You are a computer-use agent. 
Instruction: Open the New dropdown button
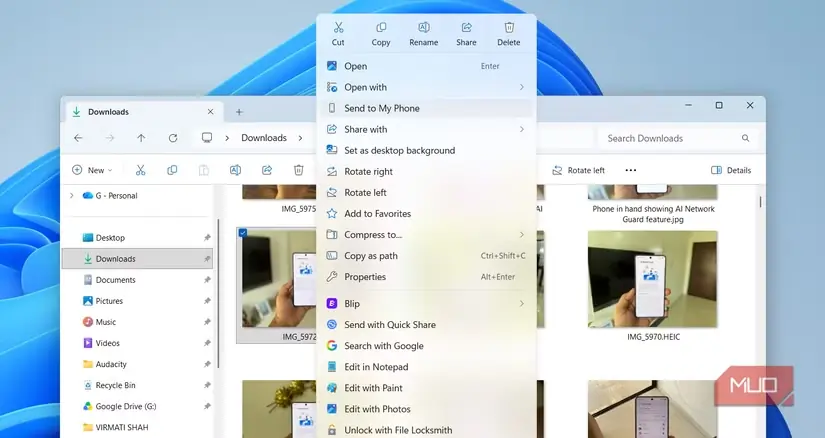(92, 170)
